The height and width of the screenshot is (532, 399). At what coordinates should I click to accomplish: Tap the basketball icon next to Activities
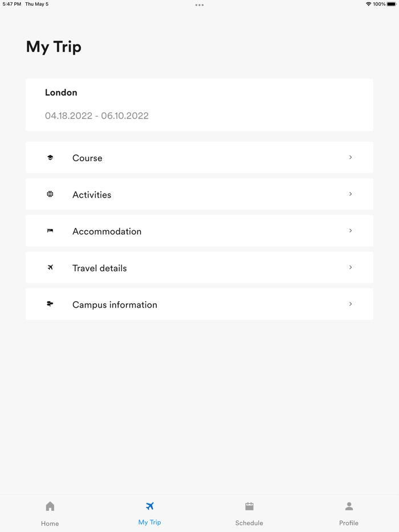click(x=50, y=194)
